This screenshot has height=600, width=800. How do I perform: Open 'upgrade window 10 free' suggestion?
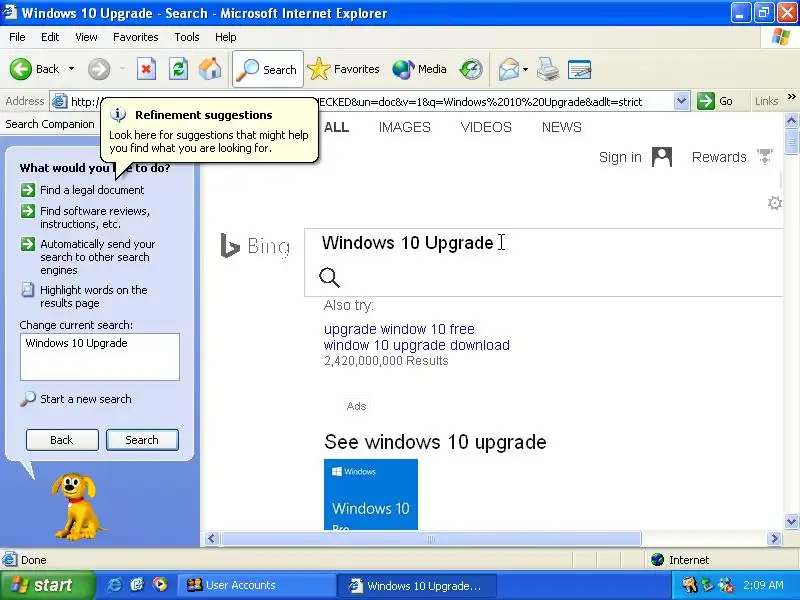tap(399, 329)
